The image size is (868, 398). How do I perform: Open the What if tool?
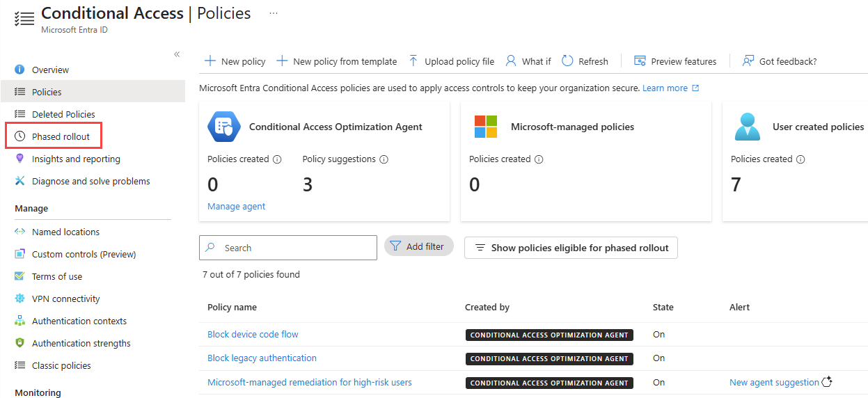click(528, 61)
